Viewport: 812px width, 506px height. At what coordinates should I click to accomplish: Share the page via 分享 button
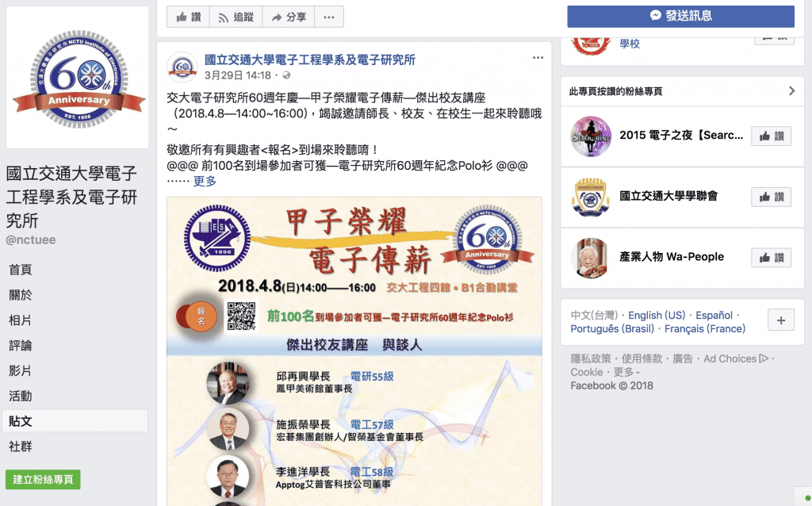coord(289,17)
